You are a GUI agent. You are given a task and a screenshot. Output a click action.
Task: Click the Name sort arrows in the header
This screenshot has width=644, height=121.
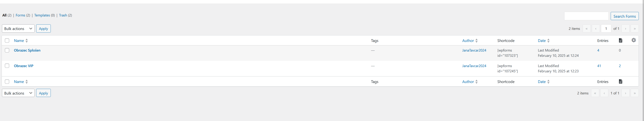point(27,41)
